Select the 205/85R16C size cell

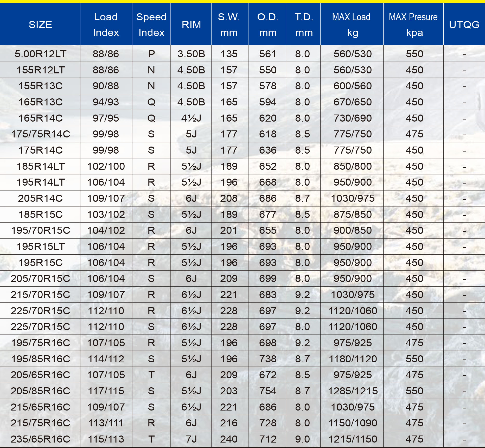(41, 391)
